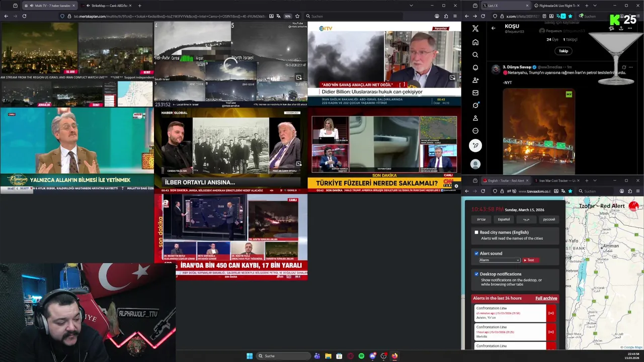Open Discord from taskbar

[372, 356]
